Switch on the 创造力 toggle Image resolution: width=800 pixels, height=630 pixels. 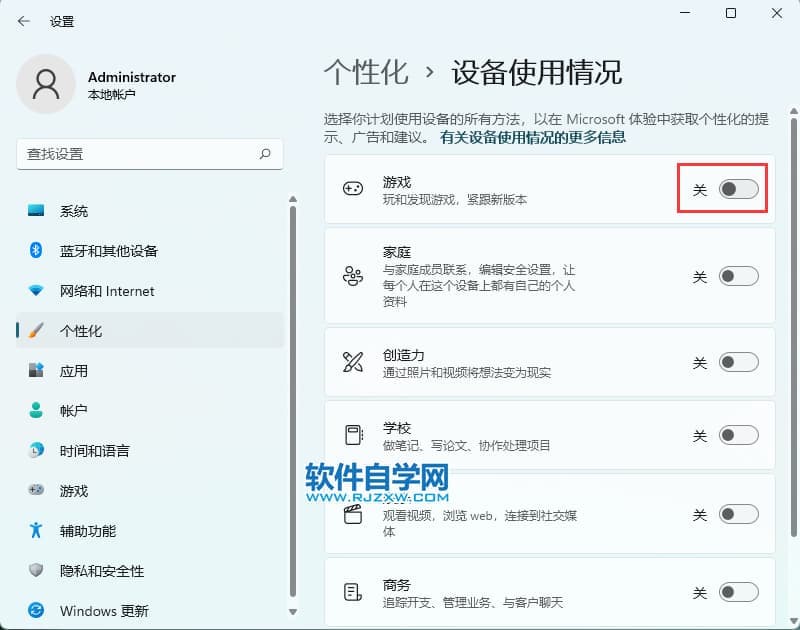pyautogui.click(x=739, y=363)
